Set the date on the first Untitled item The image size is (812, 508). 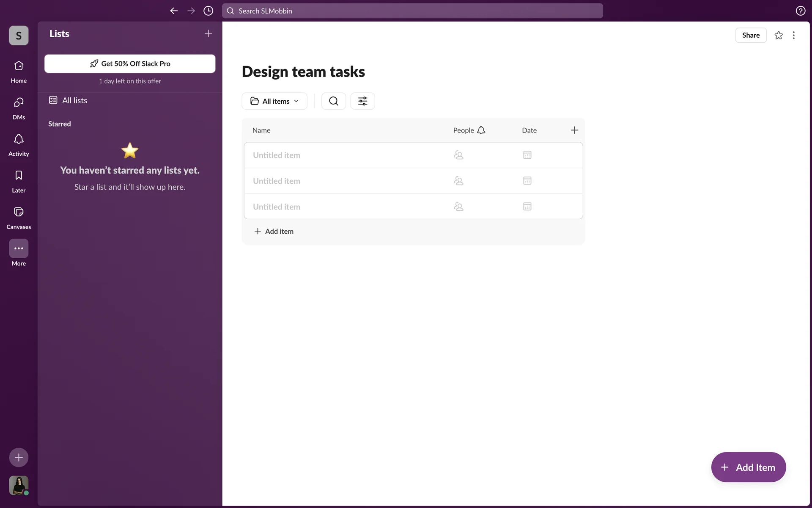pyautogui.click(x=527, y=155)
